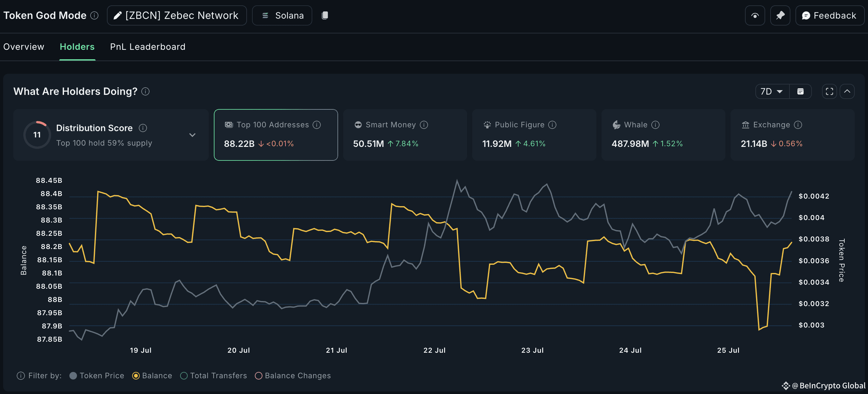Click the 25 Jul date label
This screenshot has width=868, height=394.
[729, 351]
